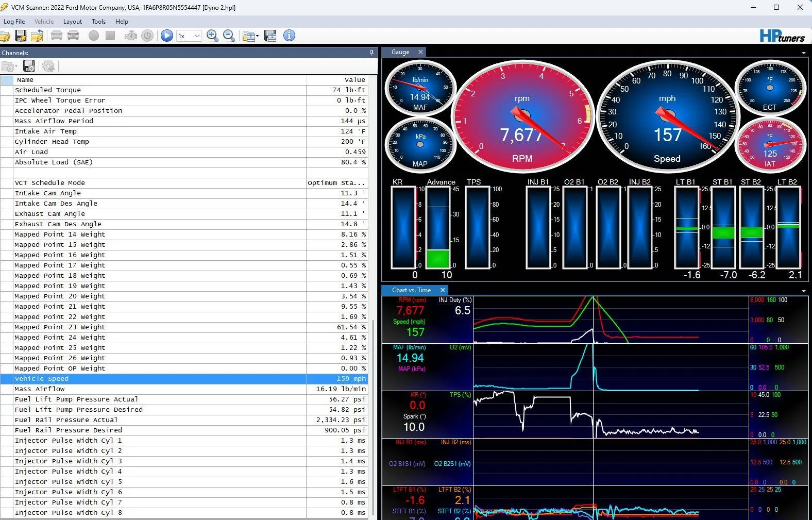The width and height of the screenshot is (812, 520).
Task: Select the Exhaust Cam Angle row
Action: [184, 214]
